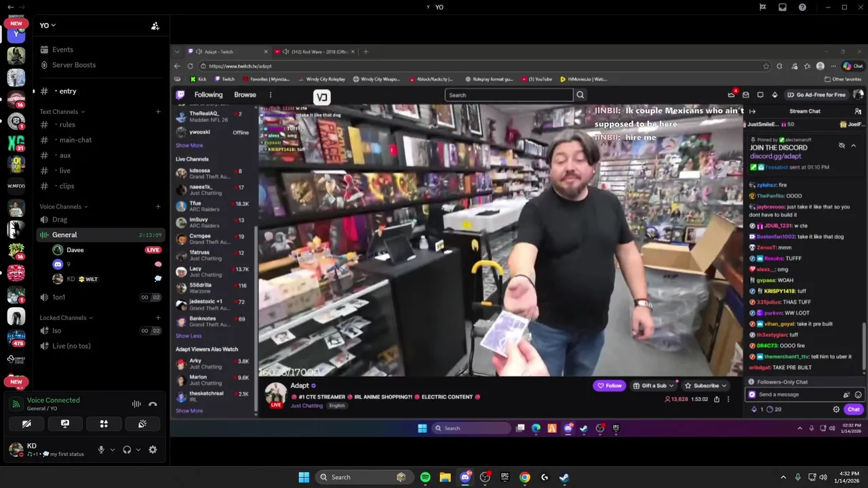Open Steam from the taskbar
This screenshot has height=488, width=868.
pos(564,477)
